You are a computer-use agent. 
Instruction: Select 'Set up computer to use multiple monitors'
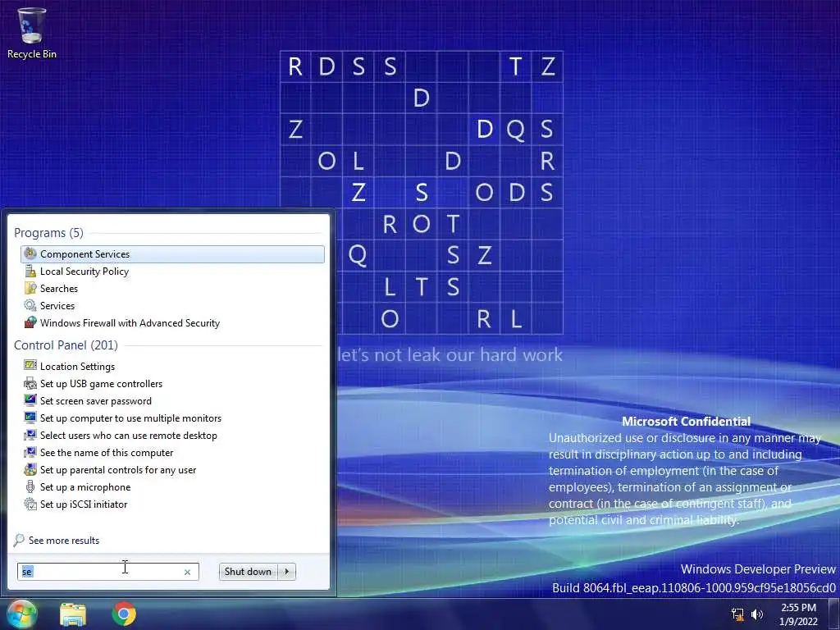[172, 418]
